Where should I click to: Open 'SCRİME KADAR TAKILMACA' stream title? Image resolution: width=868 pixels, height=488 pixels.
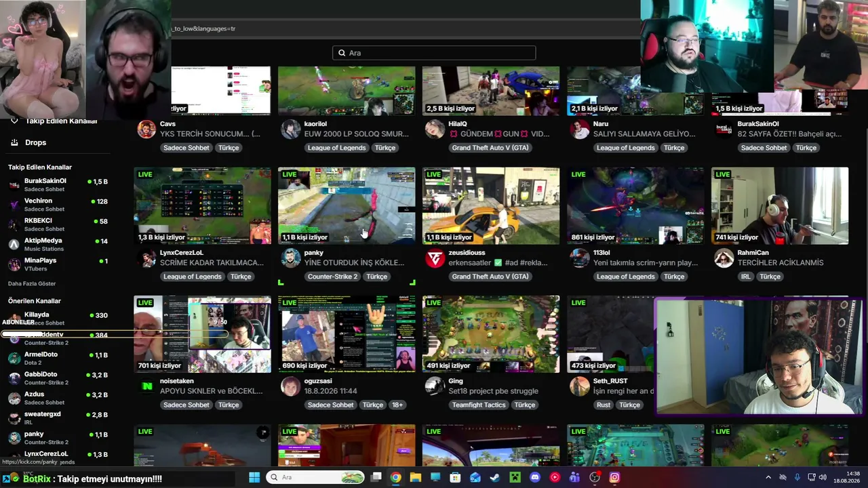point(212,263)
